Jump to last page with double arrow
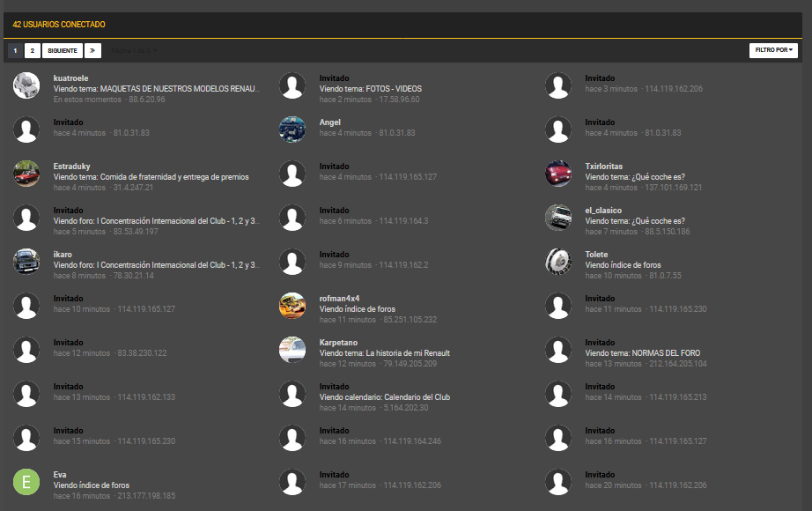 92,51
